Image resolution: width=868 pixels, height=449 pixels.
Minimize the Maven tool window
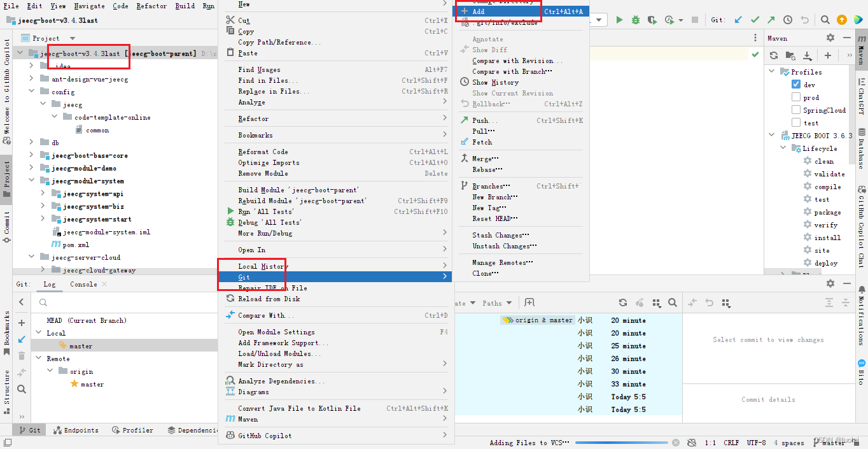point(846,38)
